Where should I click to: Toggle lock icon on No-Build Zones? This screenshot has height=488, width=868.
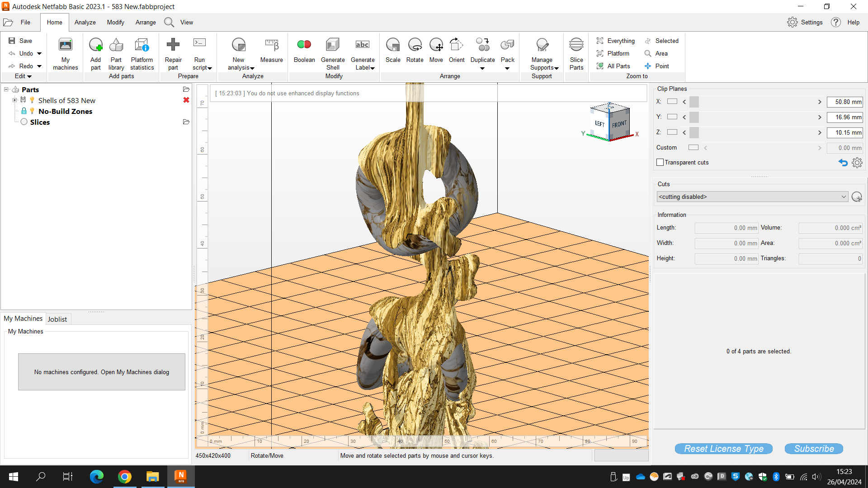pos(24,111)
